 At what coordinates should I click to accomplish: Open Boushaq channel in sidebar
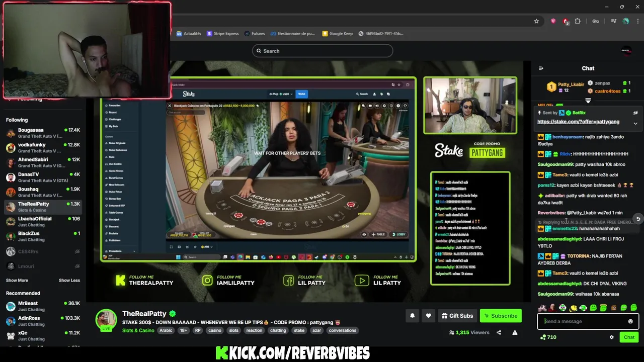[x=43, y=192]
